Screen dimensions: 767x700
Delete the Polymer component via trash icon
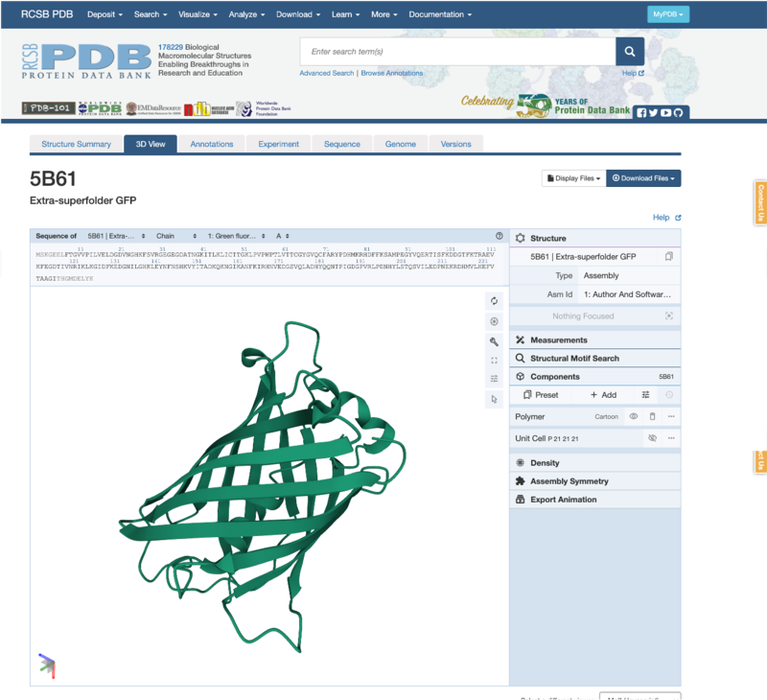[x=652, y=416]
